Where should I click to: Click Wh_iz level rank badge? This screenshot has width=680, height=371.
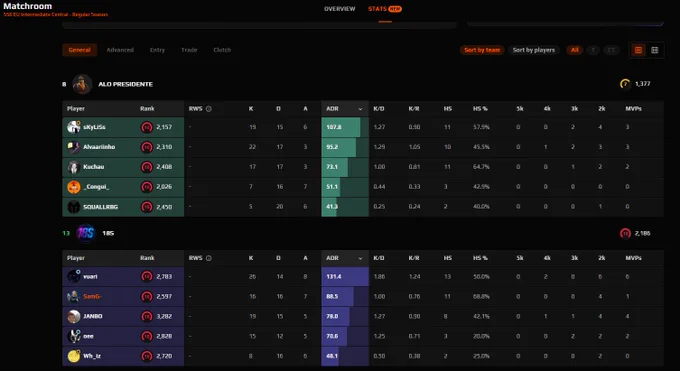147,356
